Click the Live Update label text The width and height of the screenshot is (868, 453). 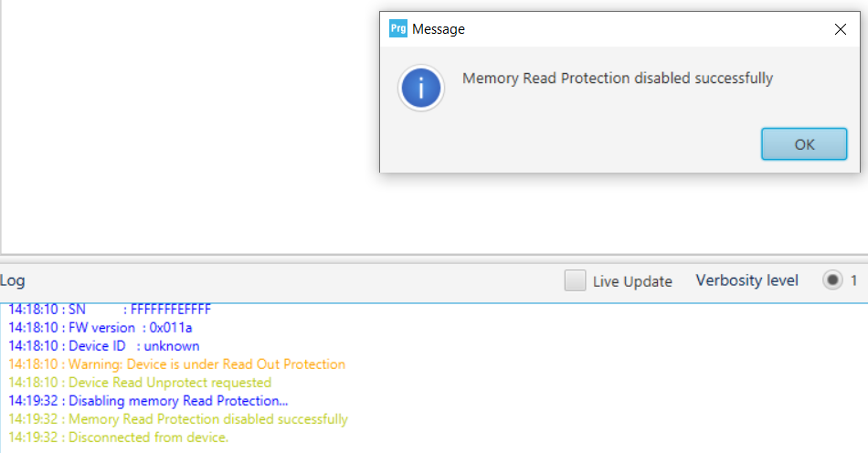[632, 281]
